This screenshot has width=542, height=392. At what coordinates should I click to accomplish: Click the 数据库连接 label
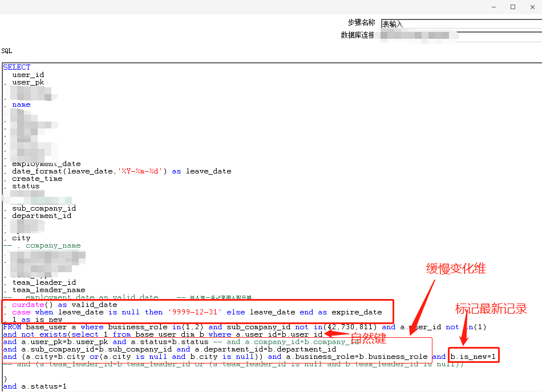point(357,35)
